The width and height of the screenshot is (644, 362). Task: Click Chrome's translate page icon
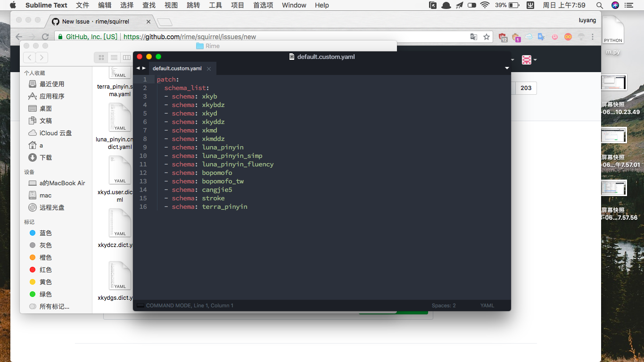click(474, 37)
